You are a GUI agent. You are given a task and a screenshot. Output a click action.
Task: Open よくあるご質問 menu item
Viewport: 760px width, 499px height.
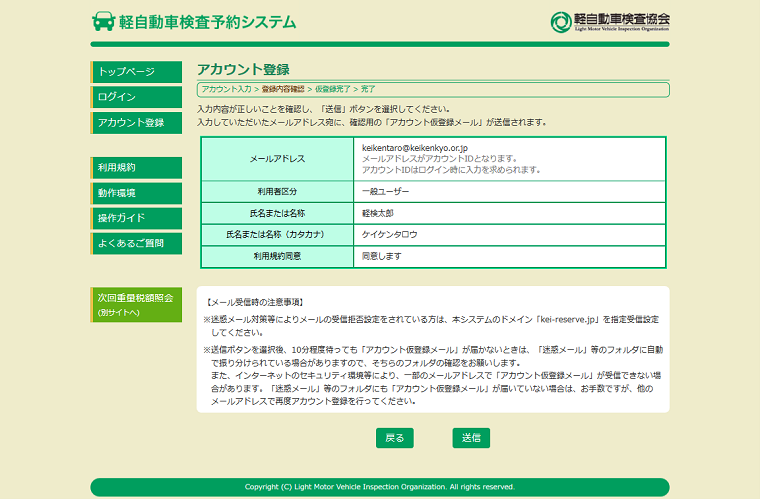coord(136,243)
